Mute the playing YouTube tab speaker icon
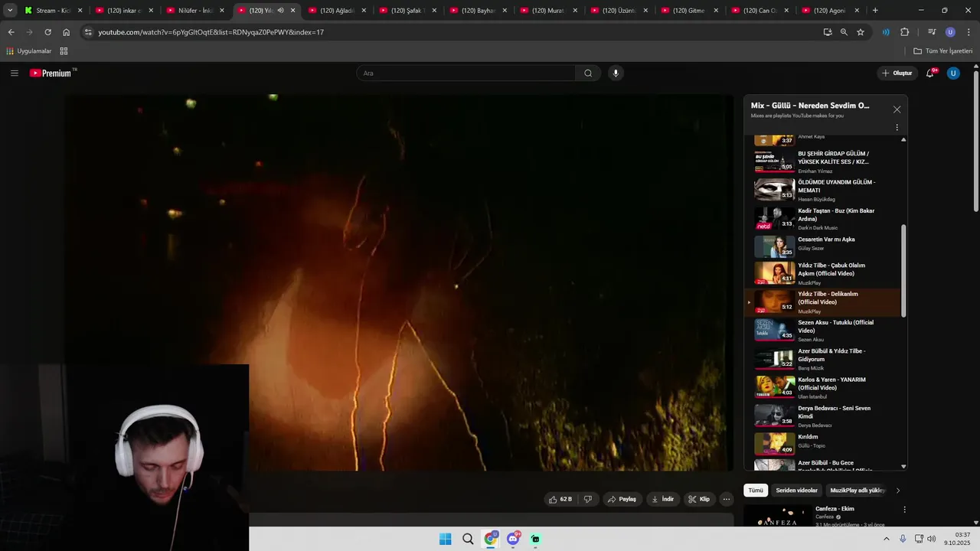This screenshot has height=551, width=980. (280, 11)
